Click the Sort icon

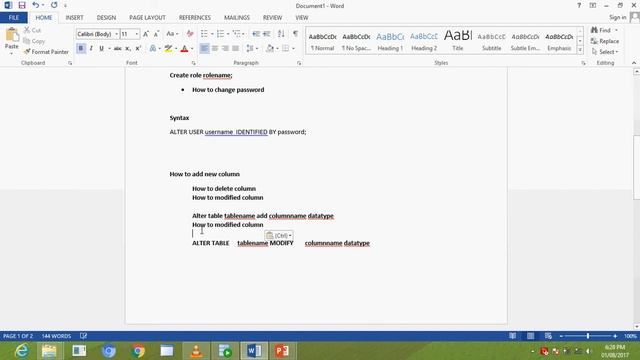point(281,34)
